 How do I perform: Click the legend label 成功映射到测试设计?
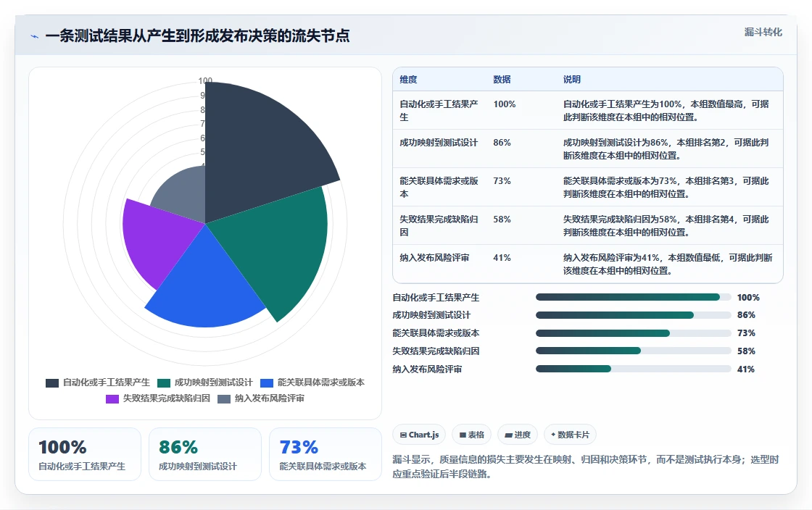pyautogui.click(x=213, y=382)
